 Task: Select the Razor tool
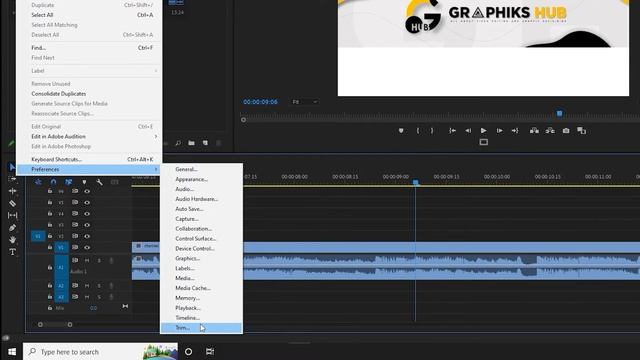tap(12, 203)
